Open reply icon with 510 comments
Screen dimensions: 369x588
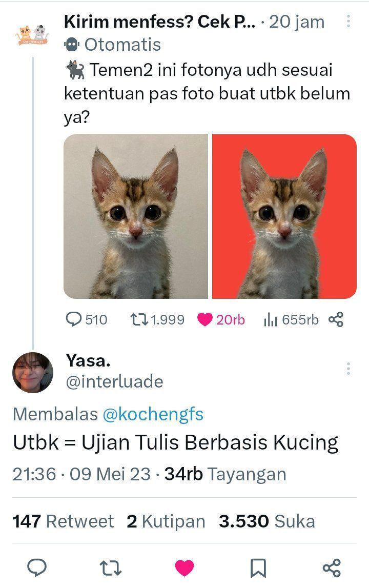(x=73, y=319)
